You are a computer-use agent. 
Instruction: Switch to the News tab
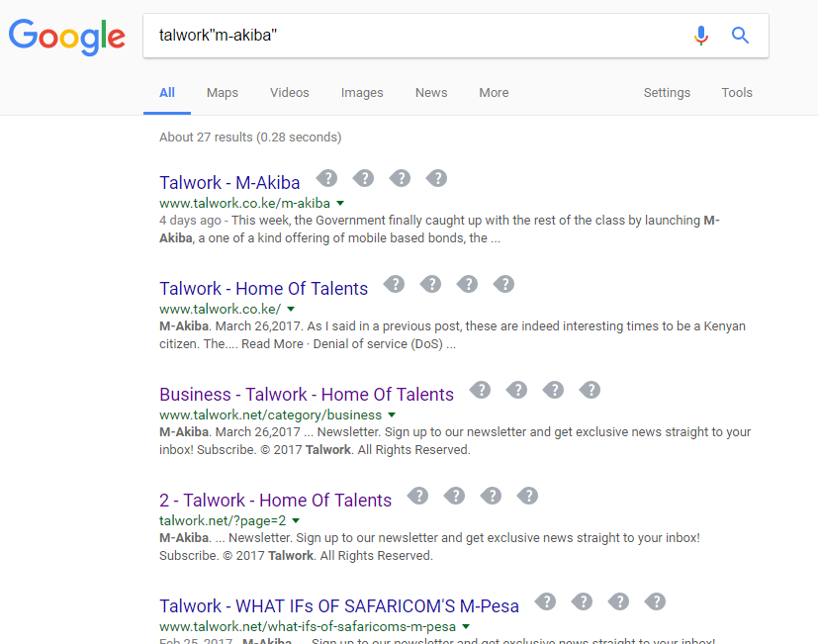tap(431, 93)
